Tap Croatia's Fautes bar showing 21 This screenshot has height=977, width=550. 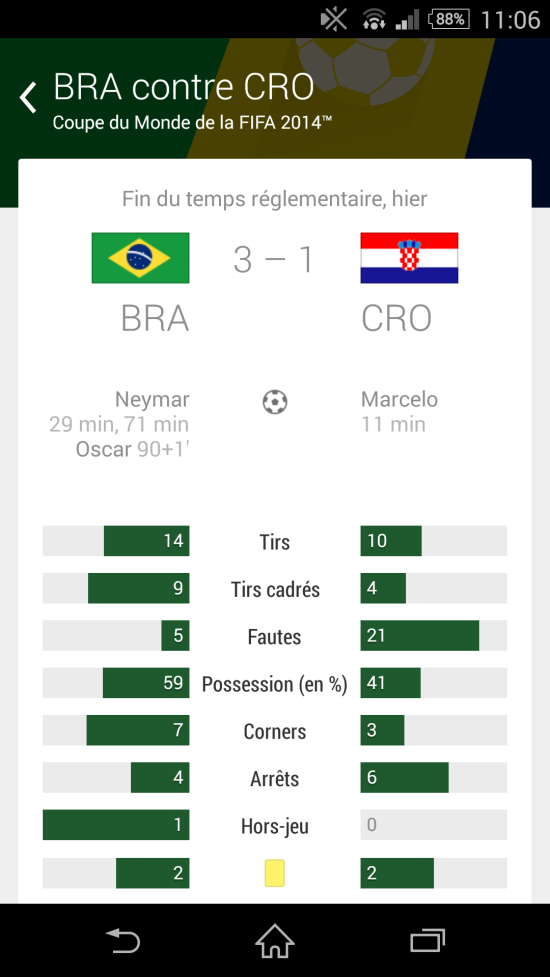[420, 636]
